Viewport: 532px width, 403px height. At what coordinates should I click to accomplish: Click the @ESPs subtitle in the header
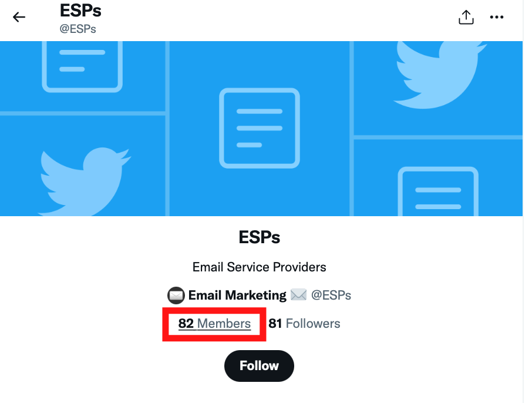tap(78, 28)
